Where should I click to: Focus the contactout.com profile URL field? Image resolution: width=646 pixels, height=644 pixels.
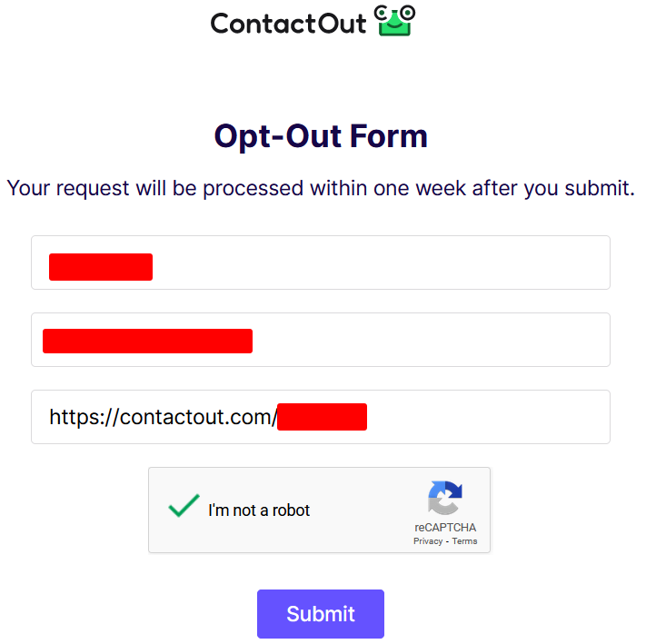tap(321, 417)
